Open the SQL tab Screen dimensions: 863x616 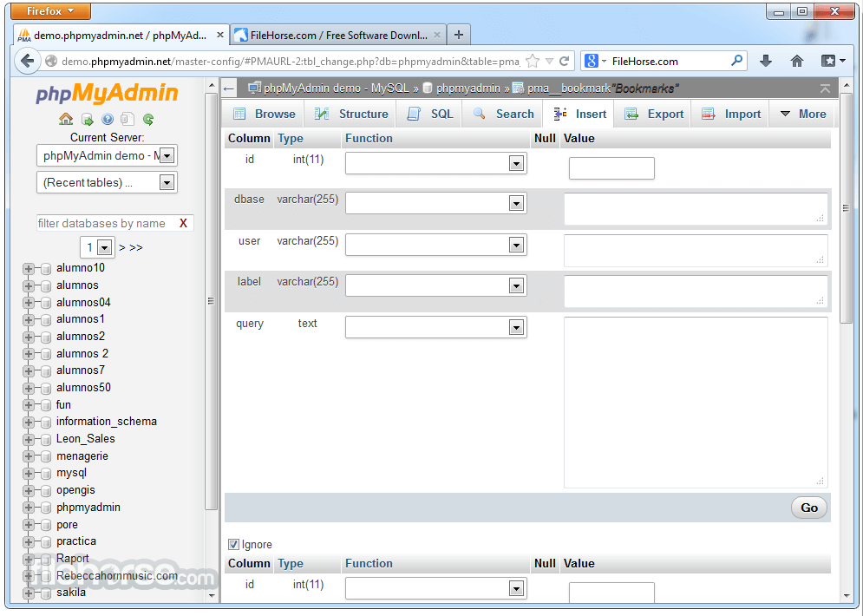pos(430,114)
